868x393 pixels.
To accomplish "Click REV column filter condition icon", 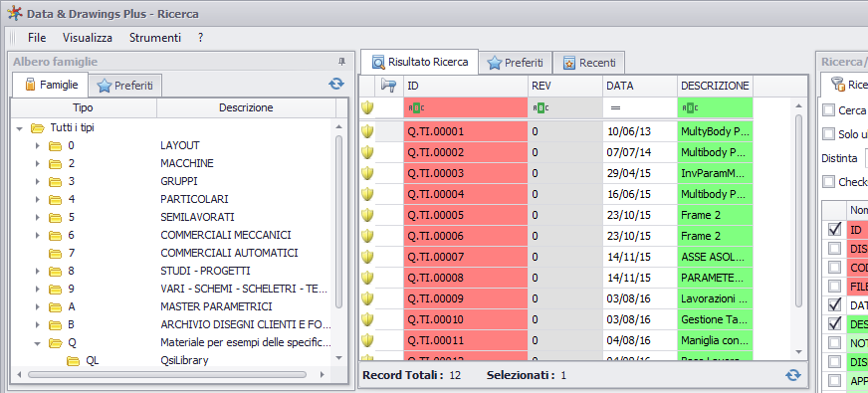I will [x=541, y=107].
